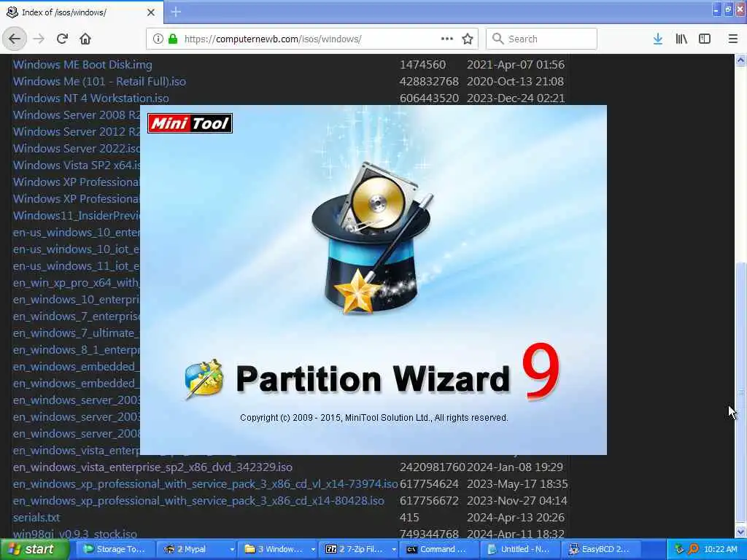This screenshot has height=560, width=747.
Task: Open en_windows_7_ultimate link
Action: pos(76,332)
